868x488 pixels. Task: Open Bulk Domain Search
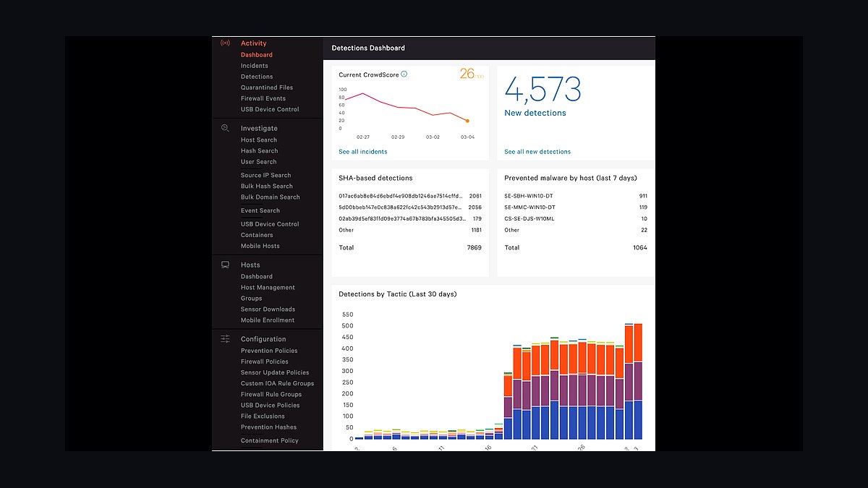click(x=271, y=197)
